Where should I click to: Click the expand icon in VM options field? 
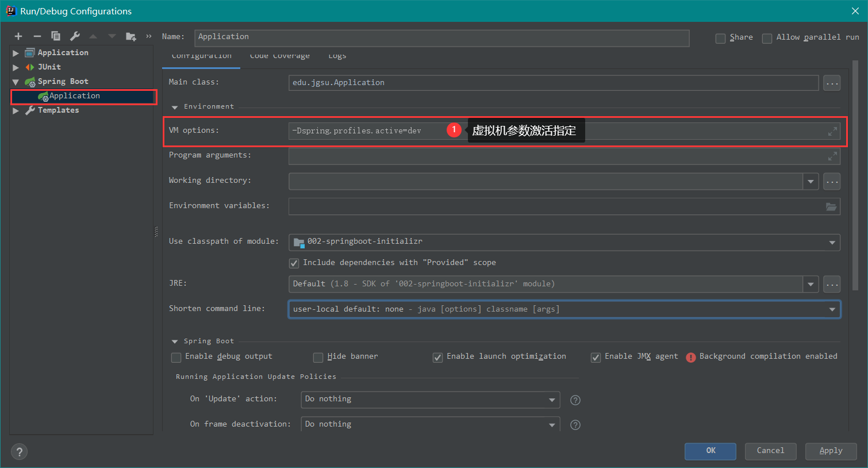(832, 132)
